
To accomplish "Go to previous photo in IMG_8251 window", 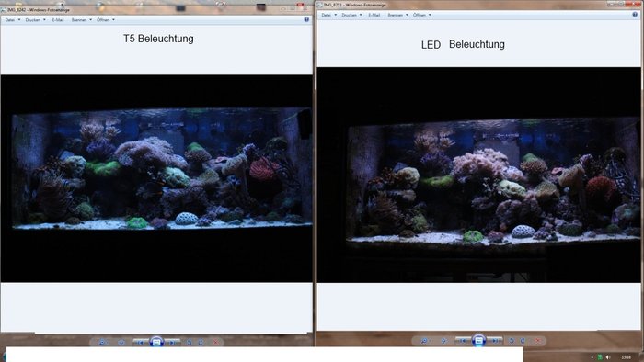I will coord(463,341).
